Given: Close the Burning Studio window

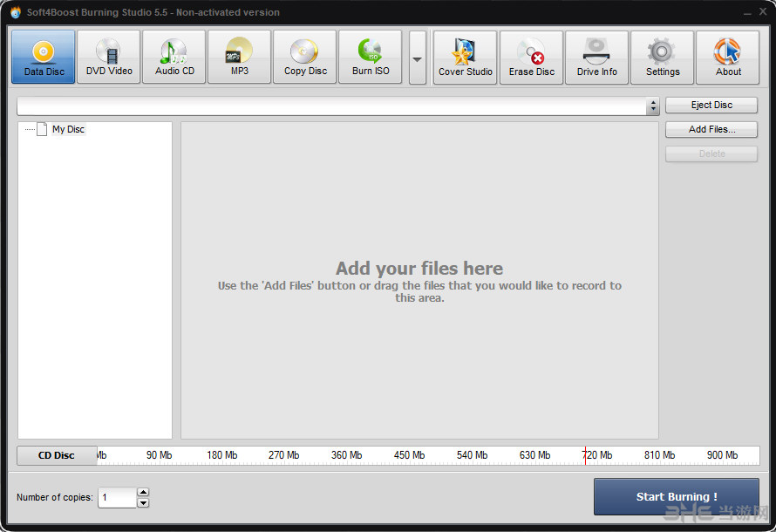Looking at the screenshot, I should point(763,10).
